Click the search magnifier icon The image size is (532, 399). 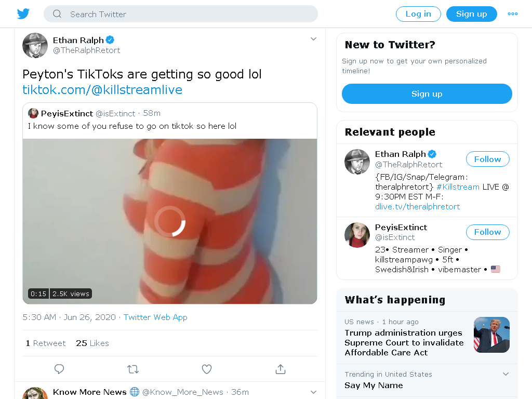click(x=57, y=14)
